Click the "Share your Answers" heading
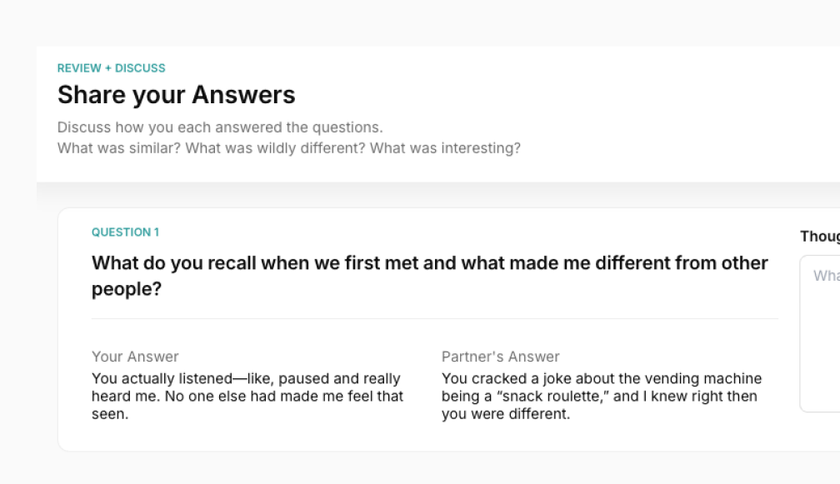 point(176,95)
